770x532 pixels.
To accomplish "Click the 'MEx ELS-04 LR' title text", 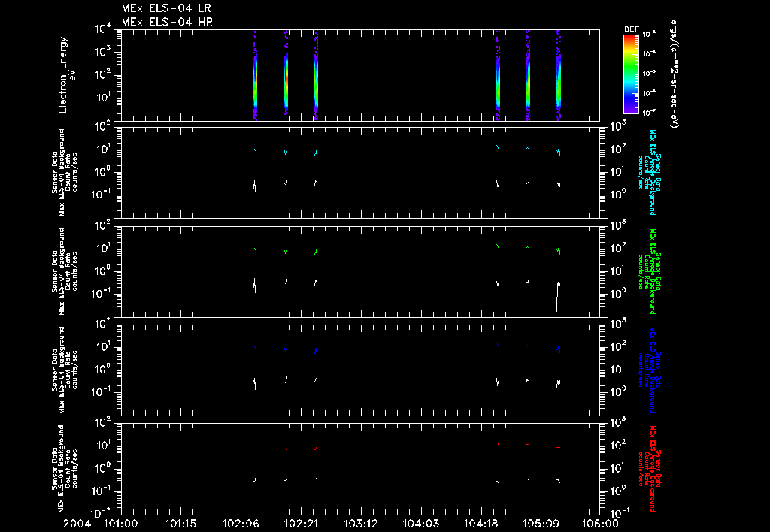I will pyautogui.click(x=166, y=8).
